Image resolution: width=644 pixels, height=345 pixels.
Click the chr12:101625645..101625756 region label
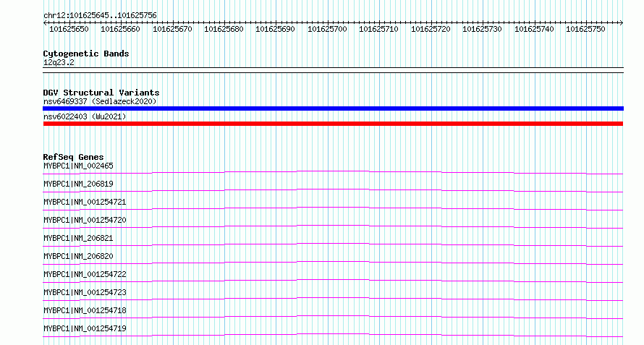point(100,15)
